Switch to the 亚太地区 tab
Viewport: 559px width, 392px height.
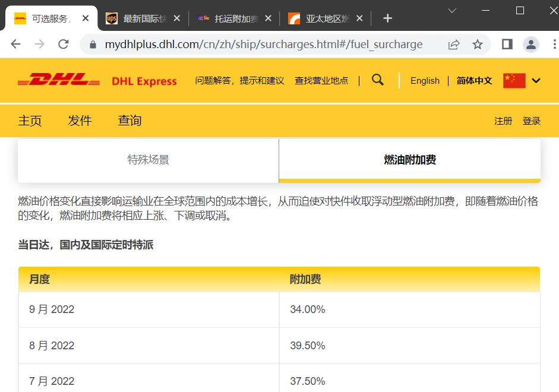pyautogui.click(x=325, y=18)
